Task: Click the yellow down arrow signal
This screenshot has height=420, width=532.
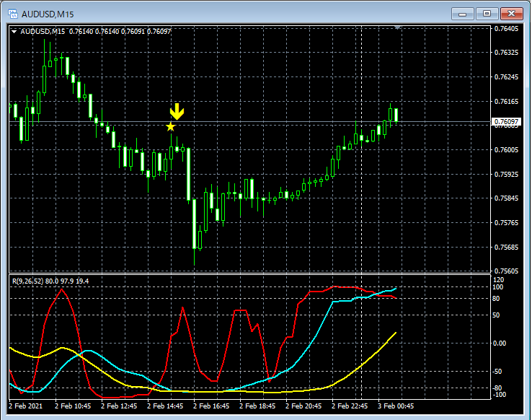Action: (x=177, y=112)
